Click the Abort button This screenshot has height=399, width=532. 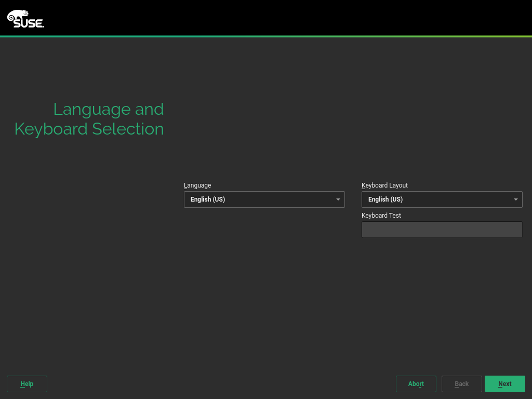pos(416,384)
